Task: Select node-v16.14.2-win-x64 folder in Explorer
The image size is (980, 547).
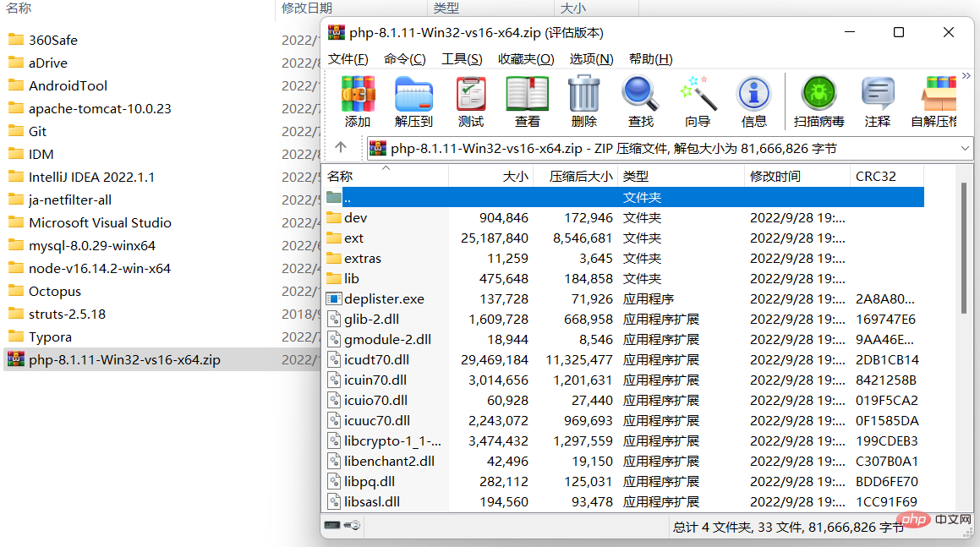Action: click(x=100, y=268)
